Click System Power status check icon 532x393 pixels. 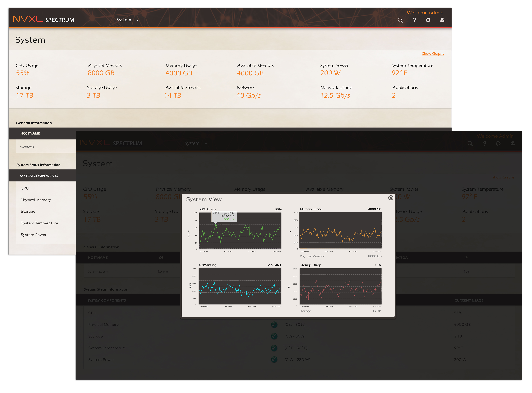(274, 359)
